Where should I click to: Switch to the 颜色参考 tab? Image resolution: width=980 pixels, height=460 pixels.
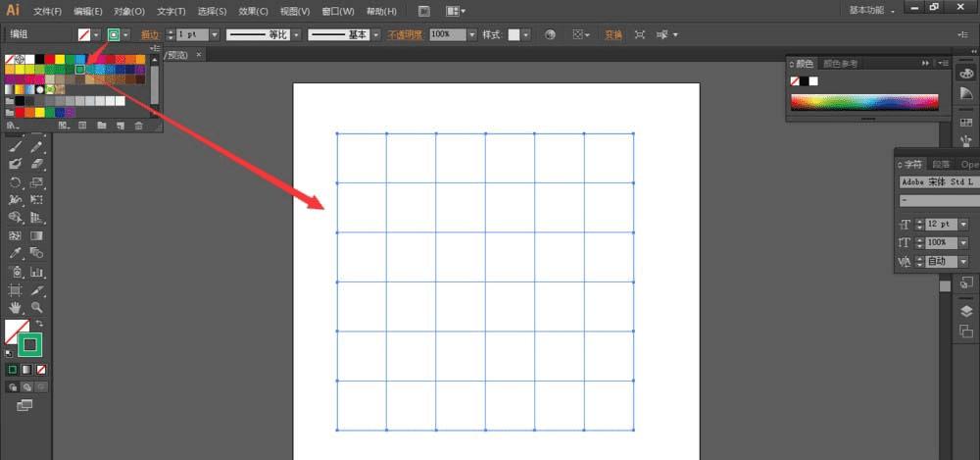click(x=841, y=64)
